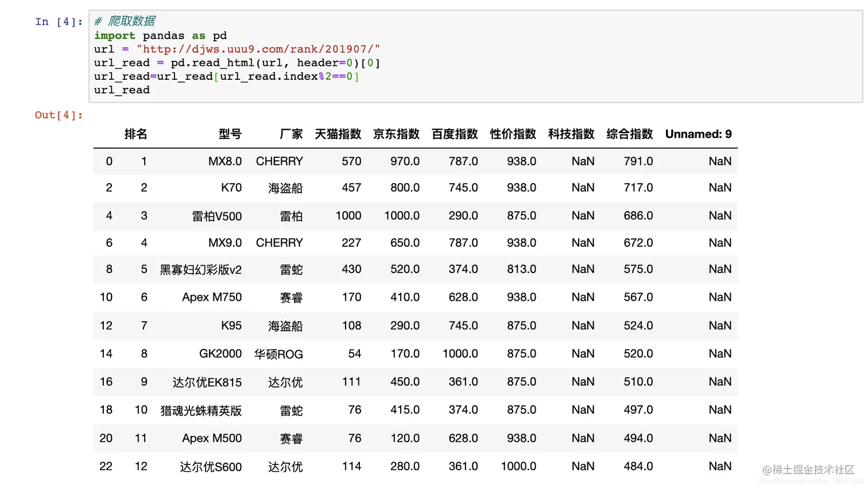Click the 570 Tmall value in MX8.0 row
The width and height of the screenshot is (868, 489).
[x=351, y=161]
